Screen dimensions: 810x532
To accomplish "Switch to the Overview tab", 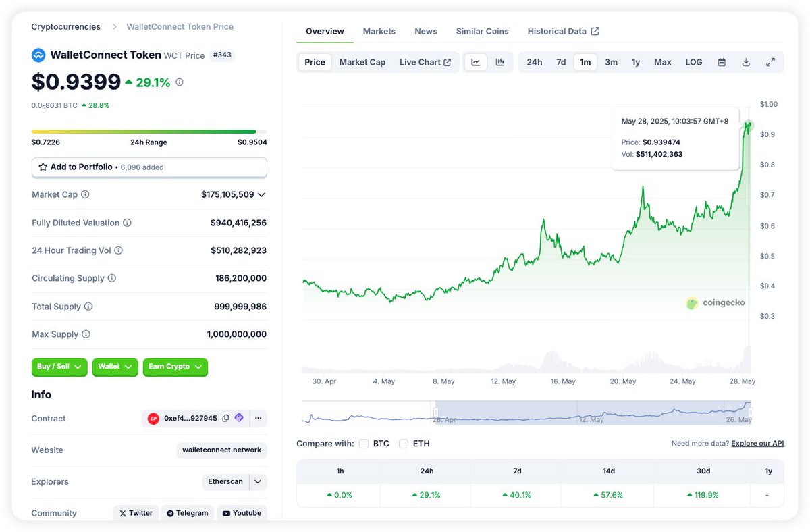I will [325, 31].
